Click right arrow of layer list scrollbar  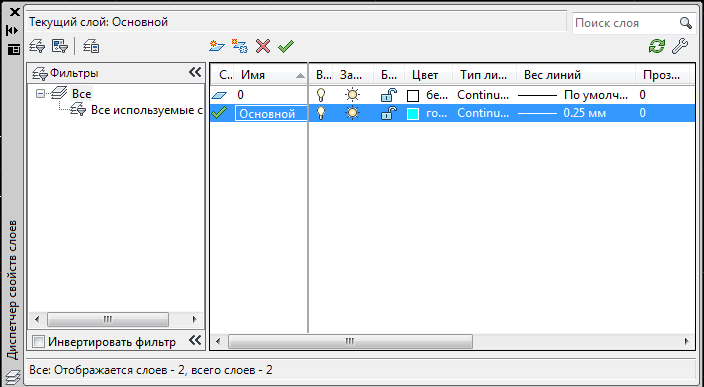pos(686,342)
